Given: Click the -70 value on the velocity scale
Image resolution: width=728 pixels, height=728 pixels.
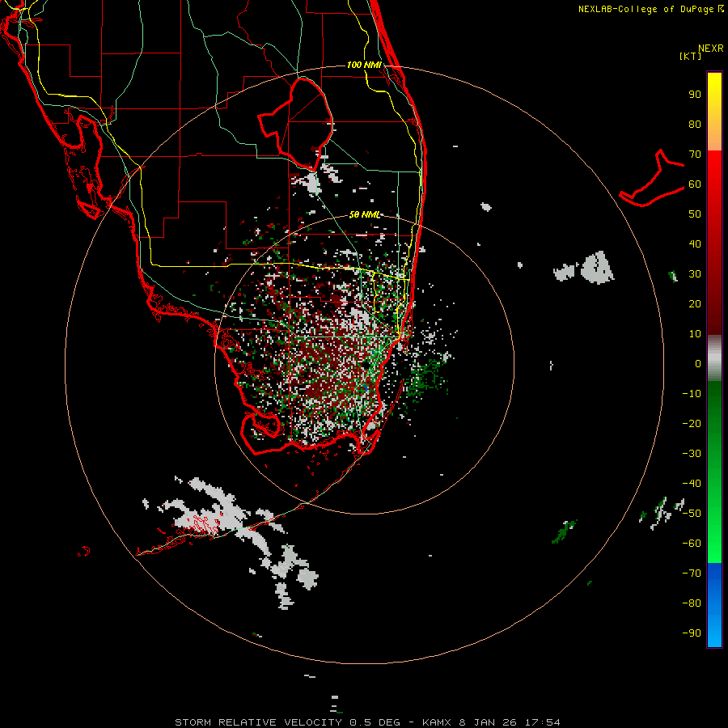Looking at the screenshot, I should 692,574.
